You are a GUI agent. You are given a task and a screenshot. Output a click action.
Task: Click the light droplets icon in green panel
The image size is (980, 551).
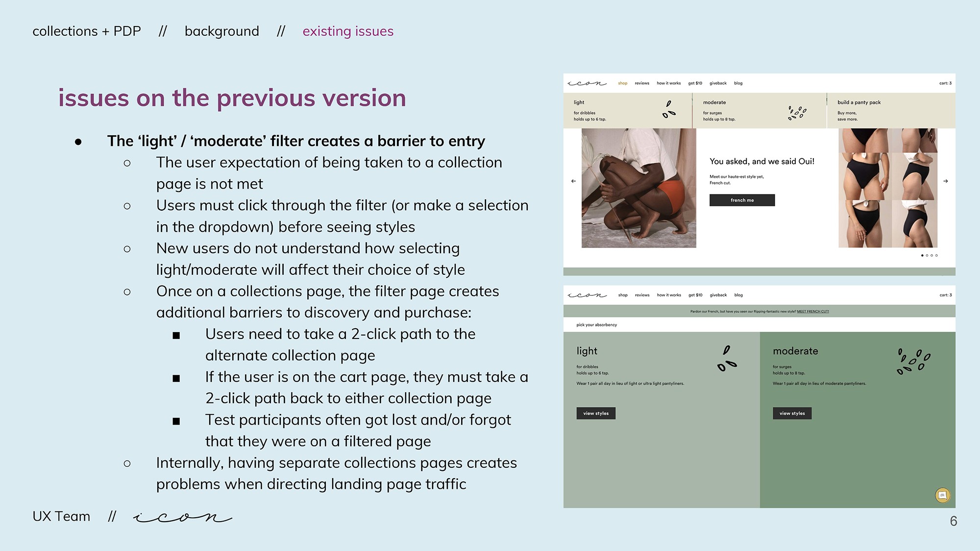coord(727,359)
